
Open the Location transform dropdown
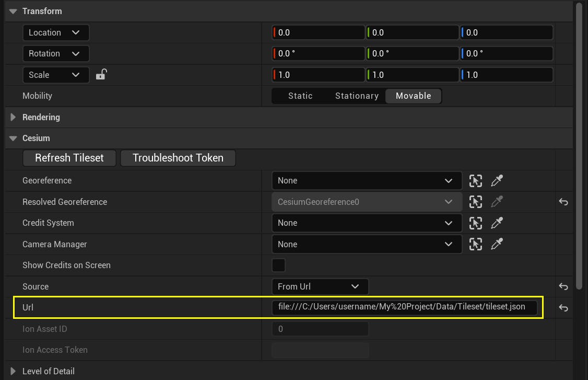(55, 32)
